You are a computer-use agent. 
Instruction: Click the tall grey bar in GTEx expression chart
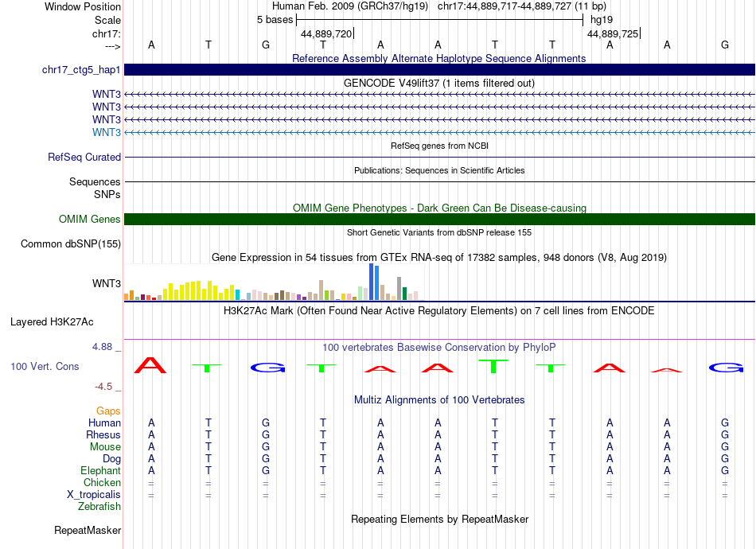[399, 289]
